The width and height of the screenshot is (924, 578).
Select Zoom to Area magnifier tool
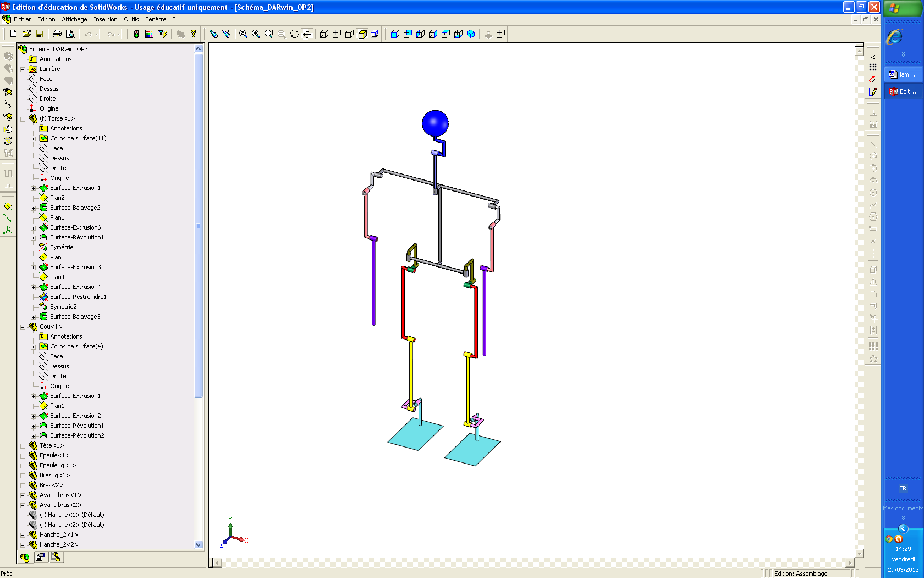tap(256, 34)
